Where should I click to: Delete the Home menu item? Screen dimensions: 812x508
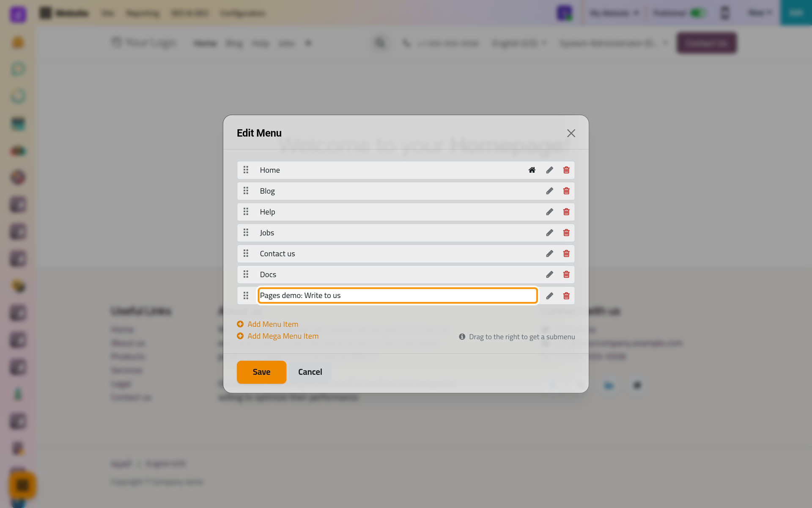click(566, 170)
